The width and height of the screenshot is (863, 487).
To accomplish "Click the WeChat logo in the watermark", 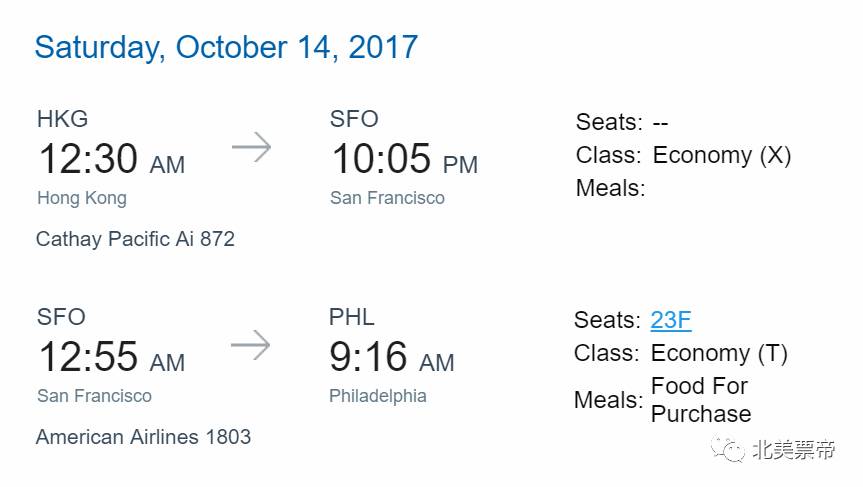I will coord(729,450).
